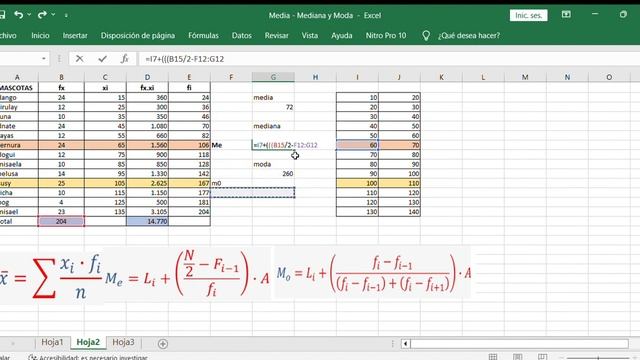Click accessibility status bar message
This screenshot has height=360, width=640.
(x=88, y=358)
